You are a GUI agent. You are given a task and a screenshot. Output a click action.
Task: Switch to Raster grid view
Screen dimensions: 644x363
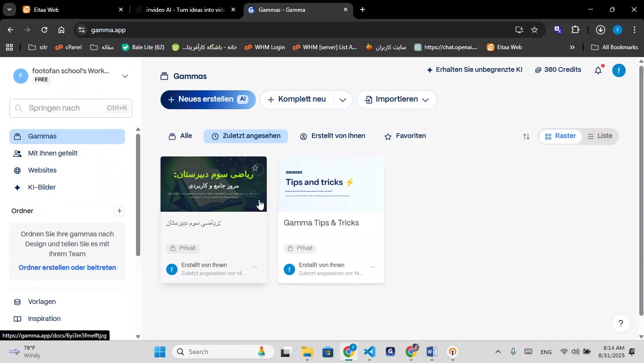tap(560, 136)
